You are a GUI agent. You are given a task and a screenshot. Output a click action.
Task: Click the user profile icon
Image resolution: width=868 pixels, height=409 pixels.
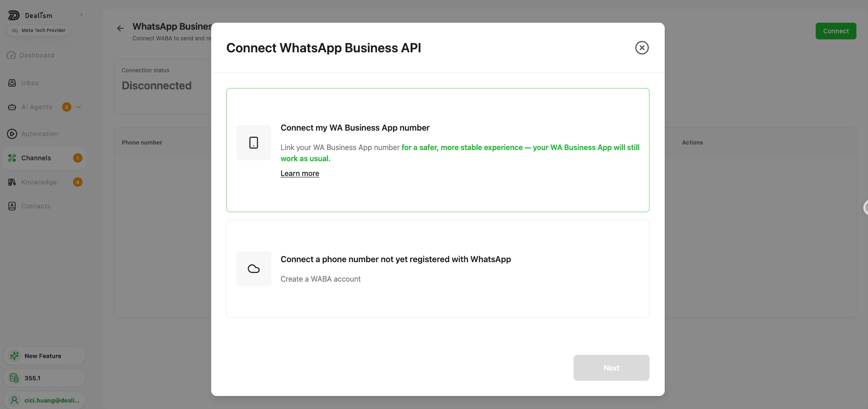(x=14, y=400)
